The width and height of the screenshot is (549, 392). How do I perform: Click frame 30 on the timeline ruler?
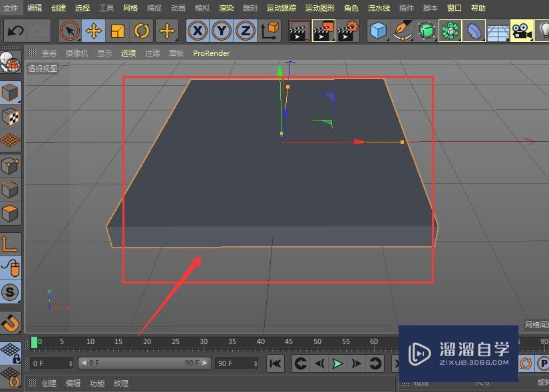point(204,342)
